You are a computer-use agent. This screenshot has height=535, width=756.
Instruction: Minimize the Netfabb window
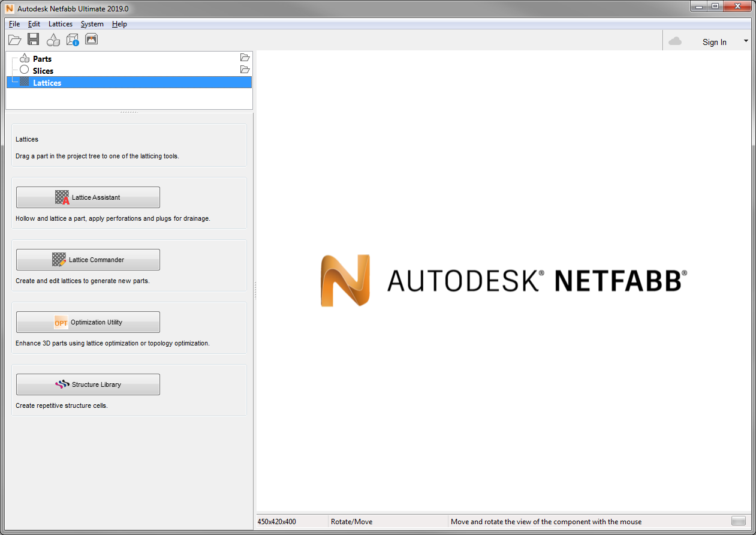tap(699, 6)
